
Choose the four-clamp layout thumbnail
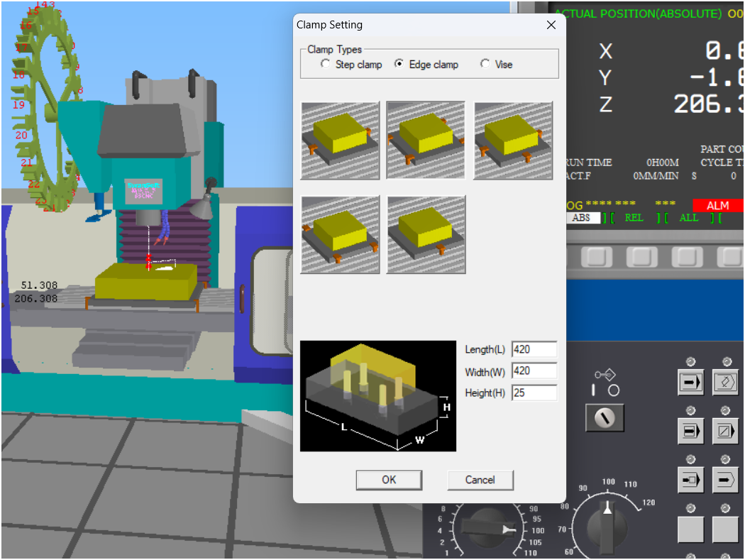coord(426,141)
